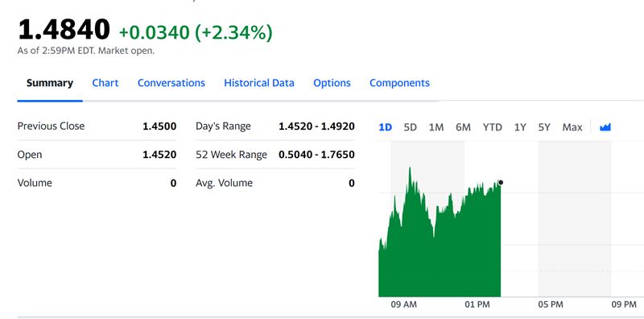Choose the 6M time range
Screen dimensions: 644x319
tap(463, 127)
